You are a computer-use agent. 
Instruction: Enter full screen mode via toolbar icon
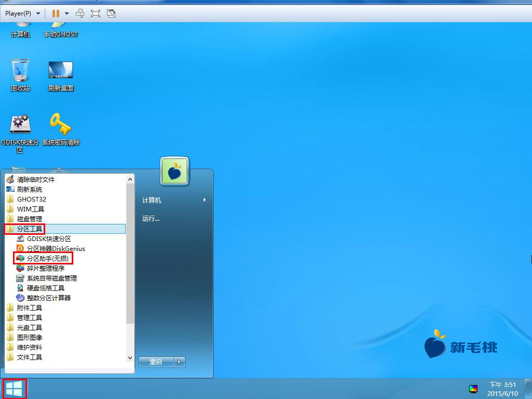[x=96, y=14]
